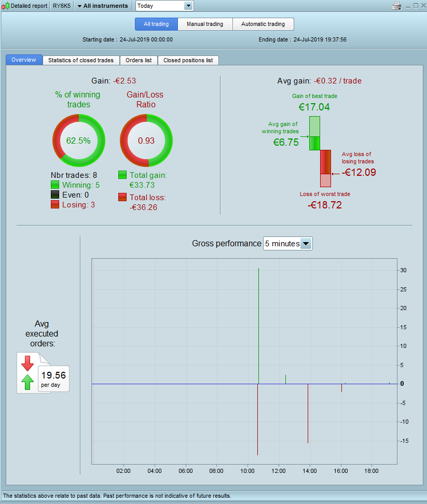427x504 pixels.
Task: Switch to Manual trading view
Action: [x=205, y=24]
